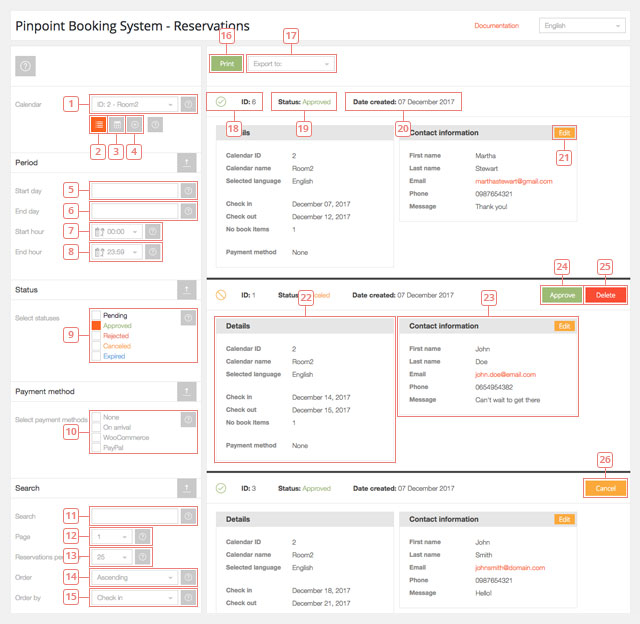Click marthastewart@gmail.com email link
The height and width of the screenshot is (624, 640).
pyautogui.click(x=513, y=181)
